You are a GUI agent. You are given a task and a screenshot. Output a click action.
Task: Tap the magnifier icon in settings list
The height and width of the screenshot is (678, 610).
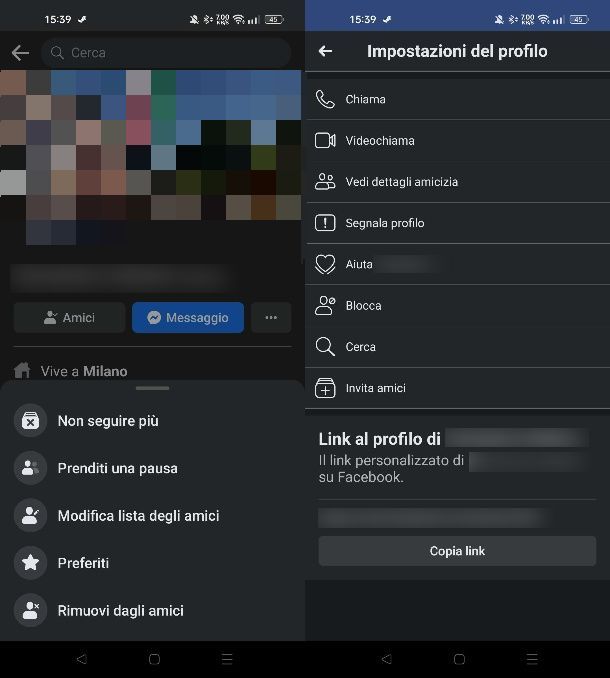325,347
